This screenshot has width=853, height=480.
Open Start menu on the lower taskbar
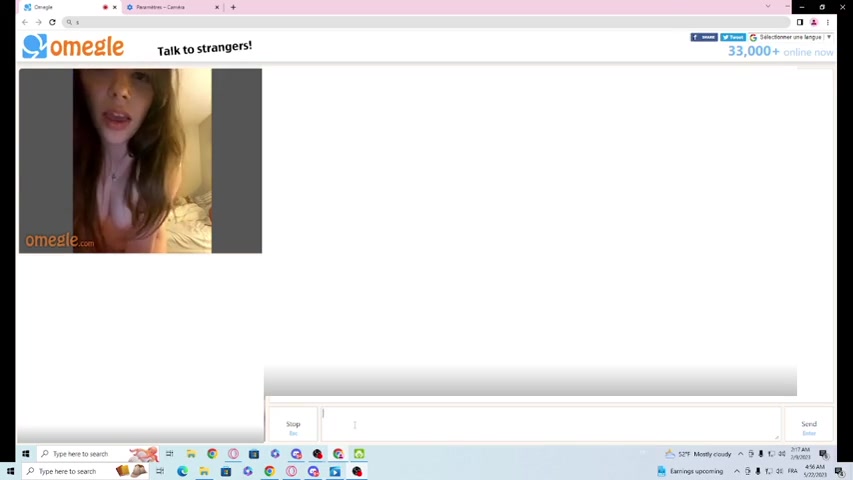[x=10, y=471]
